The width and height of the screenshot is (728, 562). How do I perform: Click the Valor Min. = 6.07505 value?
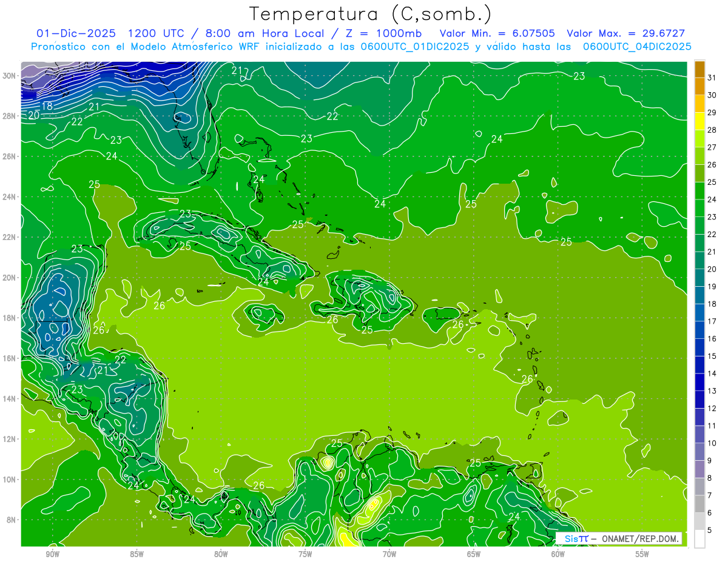(x=497, y=33)
